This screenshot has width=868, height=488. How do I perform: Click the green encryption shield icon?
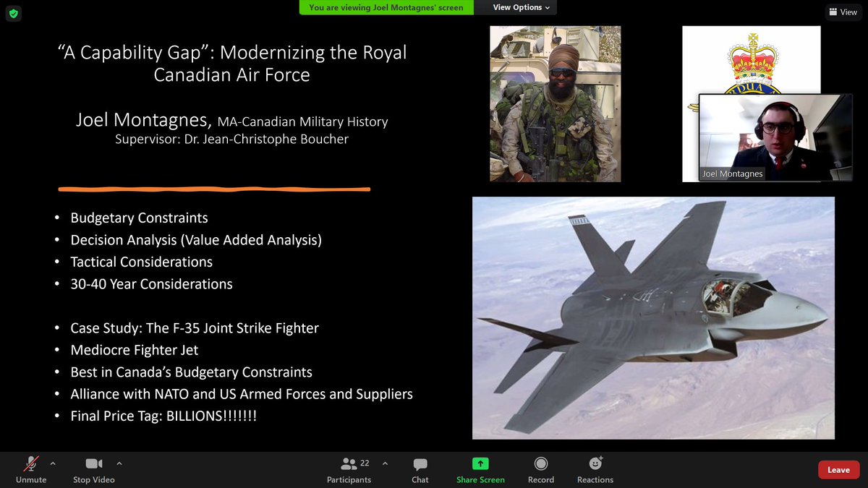[14, 13]
